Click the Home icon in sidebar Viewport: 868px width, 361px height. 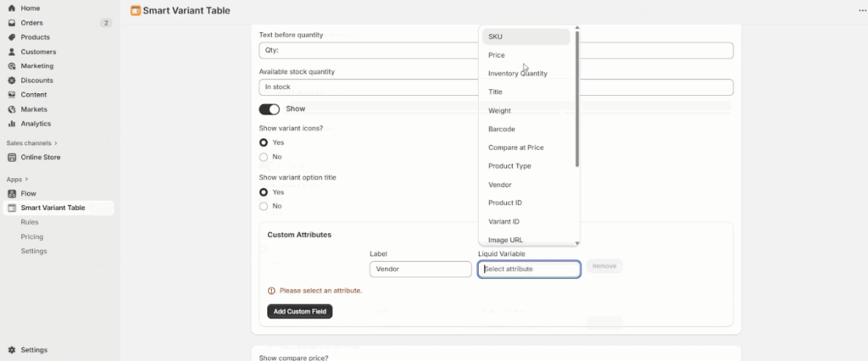tap(12, 8)
